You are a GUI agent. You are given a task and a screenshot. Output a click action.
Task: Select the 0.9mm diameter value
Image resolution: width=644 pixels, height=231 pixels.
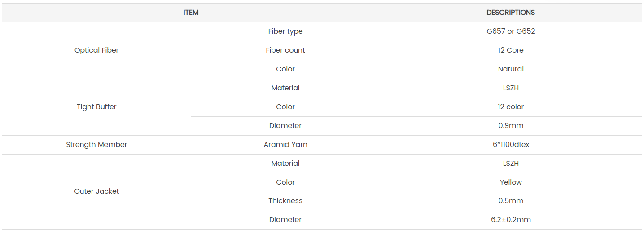511,126
